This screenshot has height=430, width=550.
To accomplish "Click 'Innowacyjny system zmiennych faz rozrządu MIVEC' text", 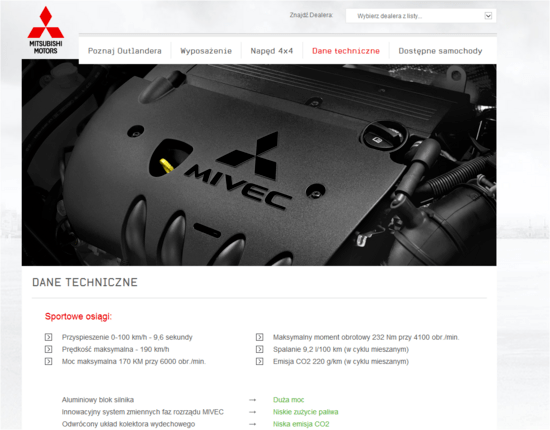I will click(142, 412).
